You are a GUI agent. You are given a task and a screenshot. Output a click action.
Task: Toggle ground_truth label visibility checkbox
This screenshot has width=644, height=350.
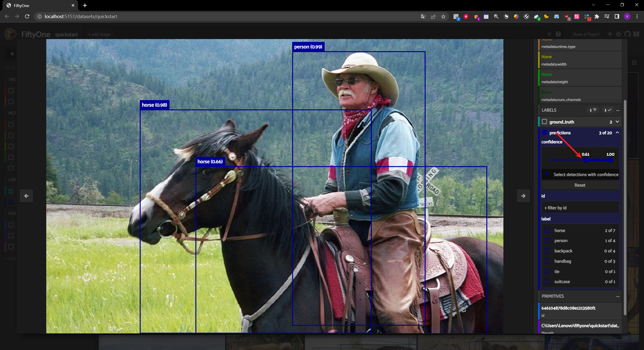click(x=545, y=121)
